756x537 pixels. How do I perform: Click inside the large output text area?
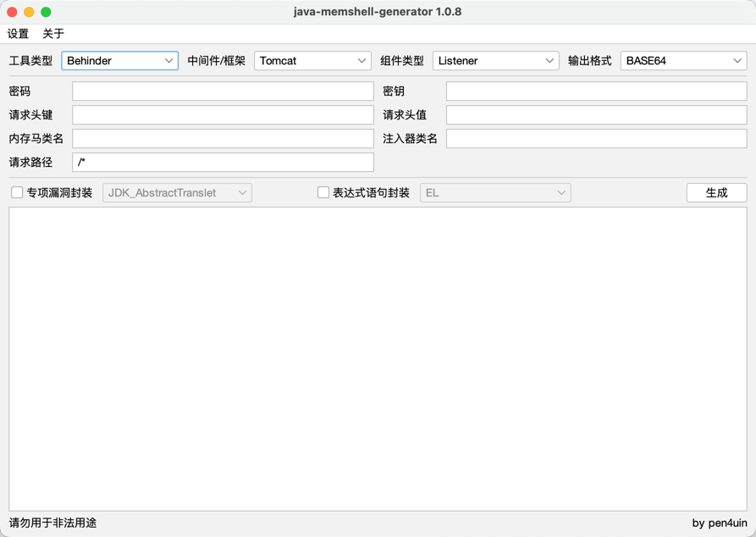pos(378,359)
